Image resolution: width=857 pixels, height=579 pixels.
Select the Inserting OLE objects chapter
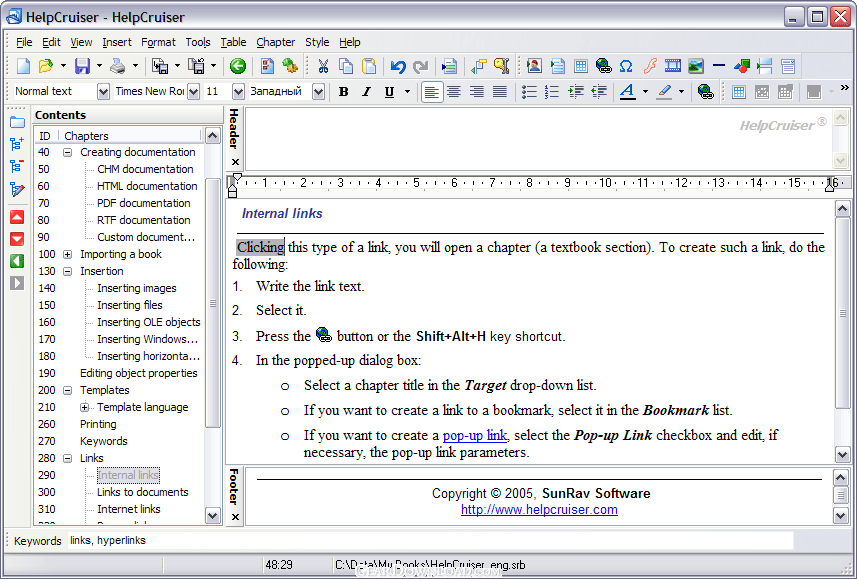point(149,322)
